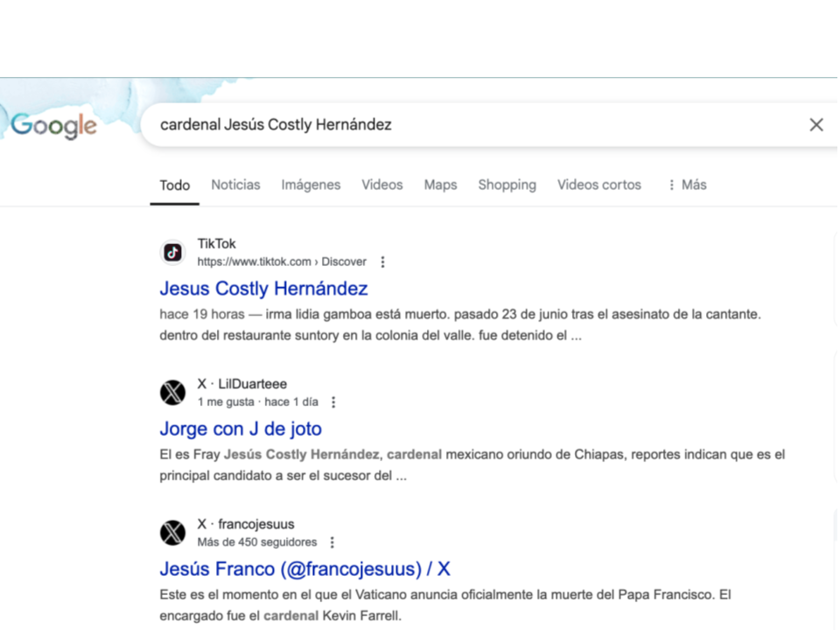Click the snippet about Fray Jesús Costly Hernández
The height and width of the screenshot is (630, 840).
click(x=472, y=465)
